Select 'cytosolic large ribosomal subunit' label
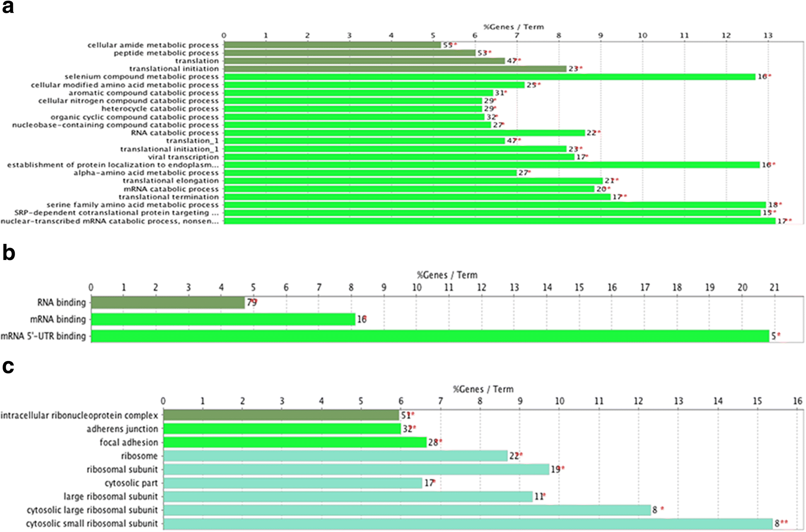The width and height of the screenshot is (806, 532). point(92,510)
